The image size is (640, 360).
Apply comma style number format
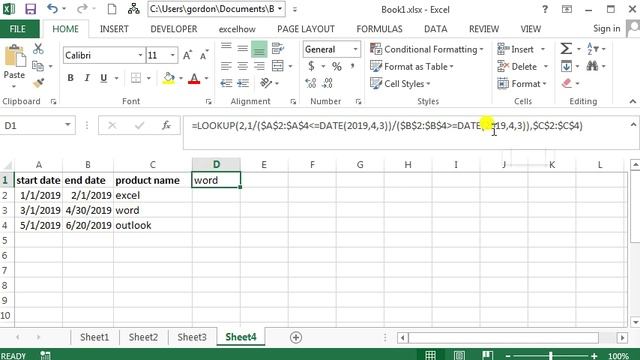pyautogui.click(x=352, y=66)
